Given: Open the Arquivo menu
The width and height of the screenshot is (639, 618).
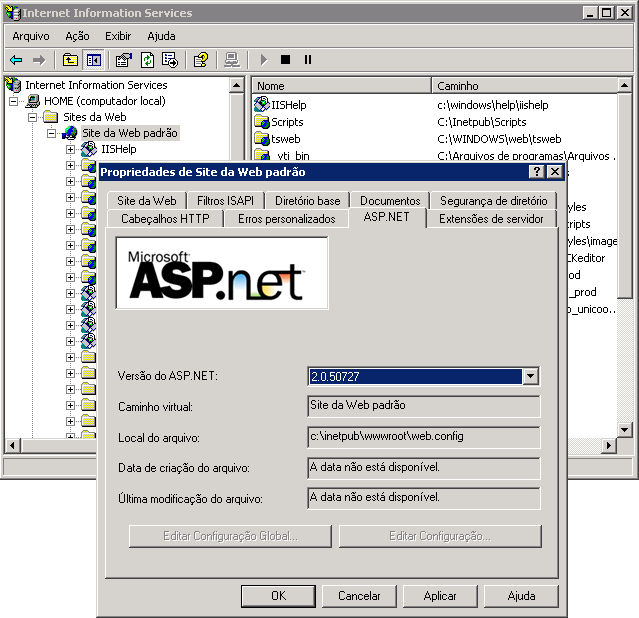Looking at the screenshot, I should [31, 36].
